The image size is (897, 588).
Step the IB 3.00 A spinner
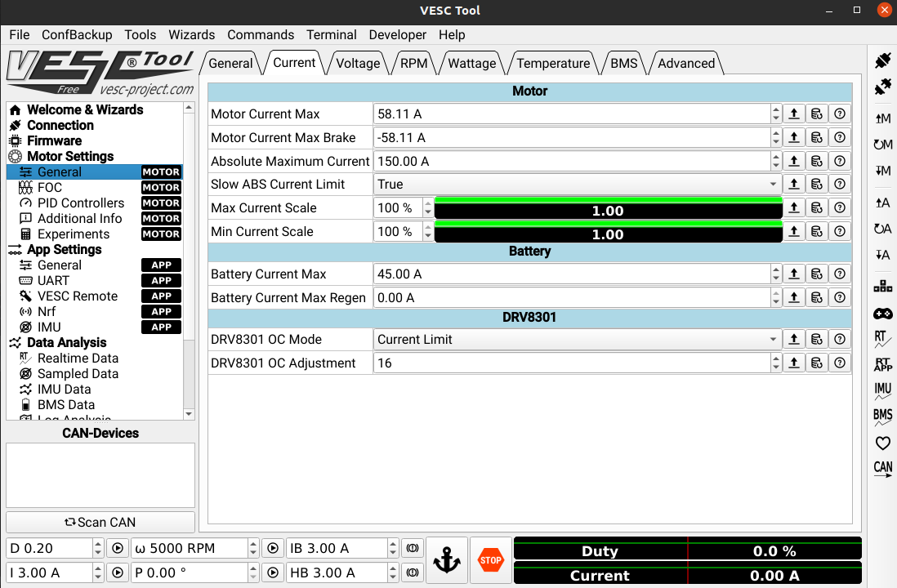pos(392,548)
